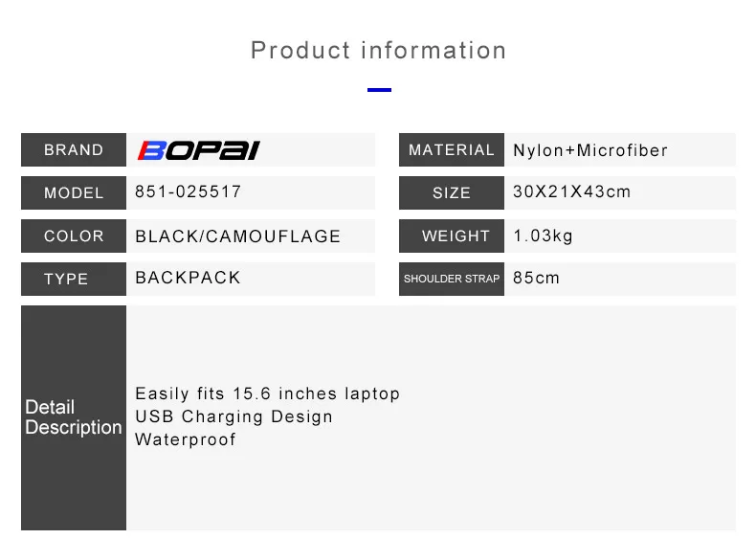756x539 pixels.
Task: Click the blue divider under the heading
Action: tap(379, 90)
